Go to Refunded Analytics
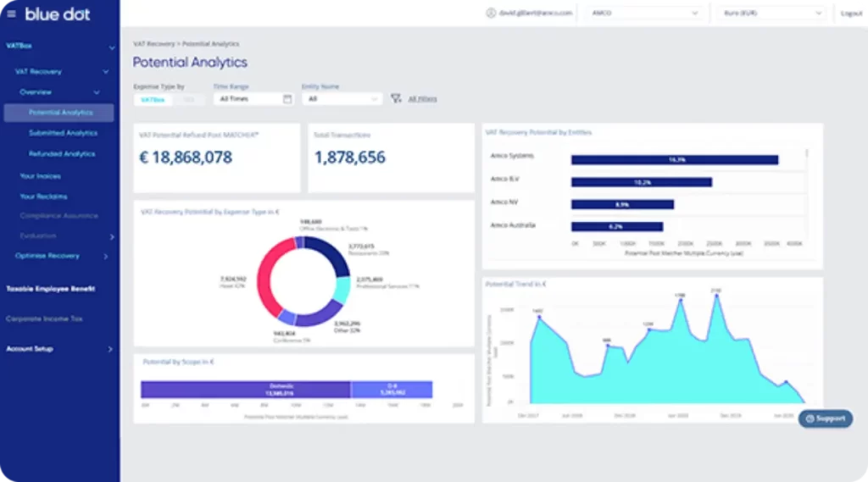The height and width of the screenshot is (482, 868). tap(62, 154)
